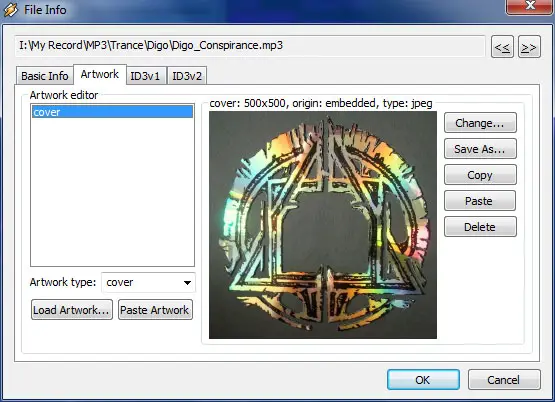
Task: Click the Load Artwork... button
Action: [72, 310]
